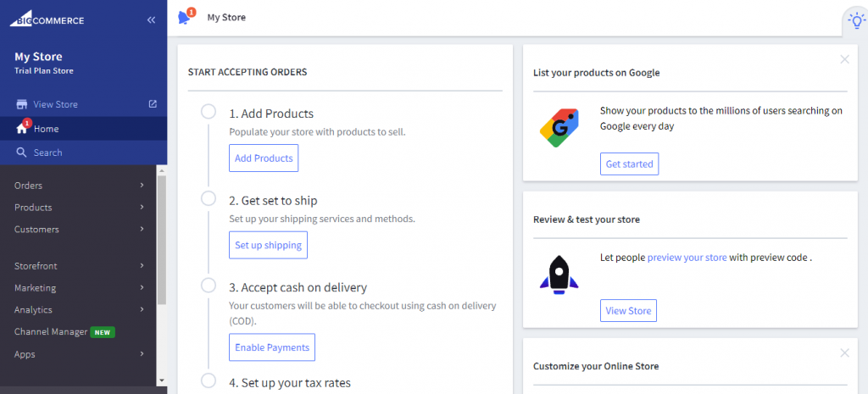Follow the preview your store link

point(687,258)
